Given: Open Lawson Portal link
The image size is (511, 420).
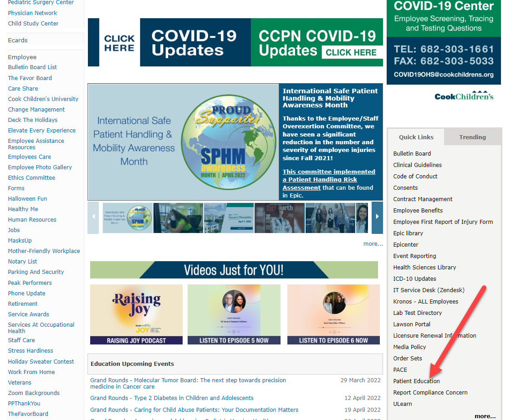Looking at the screenshot, I should click(x=412, y=324).
